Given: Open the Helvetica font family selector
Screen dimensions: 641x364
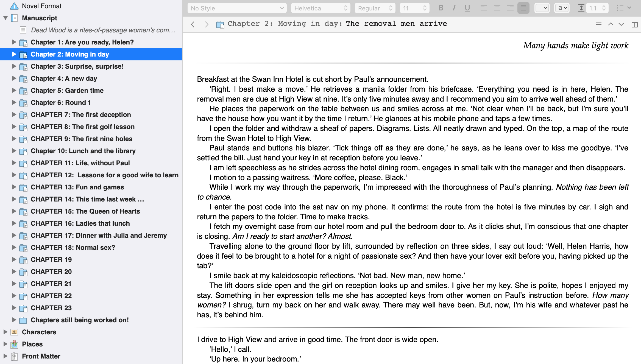Looking at the screenshot, I should point(320,8).
